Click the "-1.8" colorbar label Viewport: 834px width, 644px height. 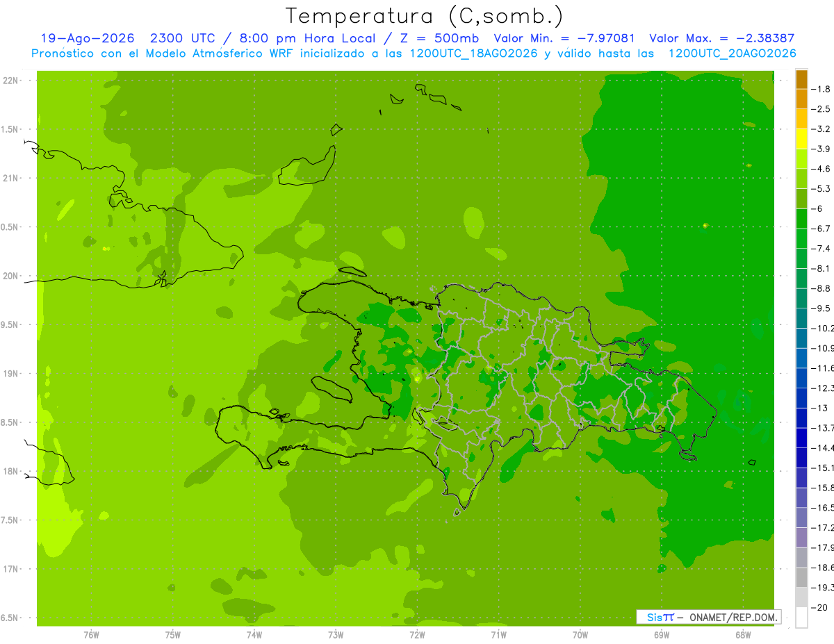tap(821, 89)
